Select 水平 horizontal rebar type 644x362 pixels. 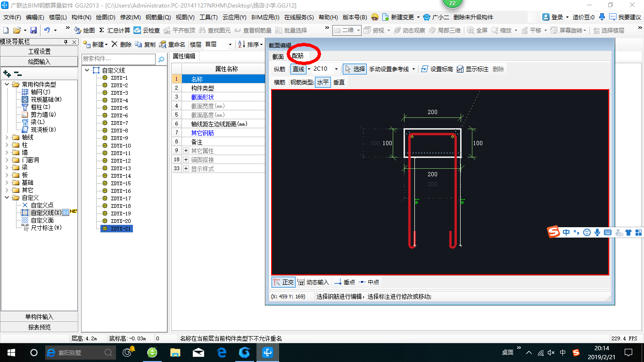[323, 82]
